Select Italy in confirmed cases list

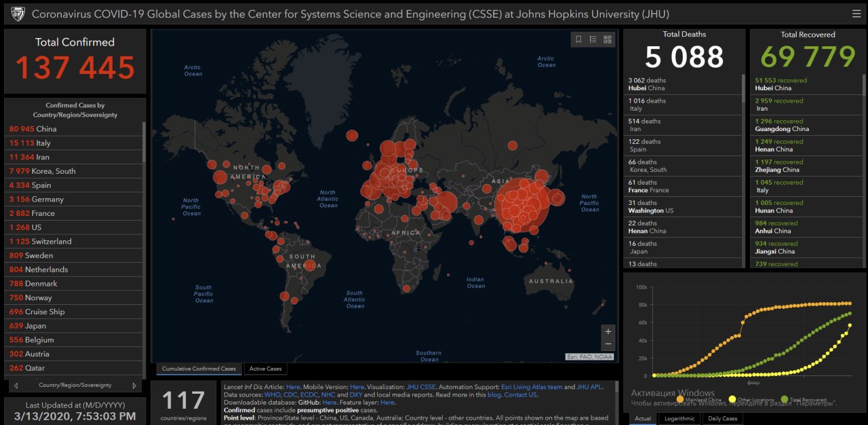pos(75,143)
